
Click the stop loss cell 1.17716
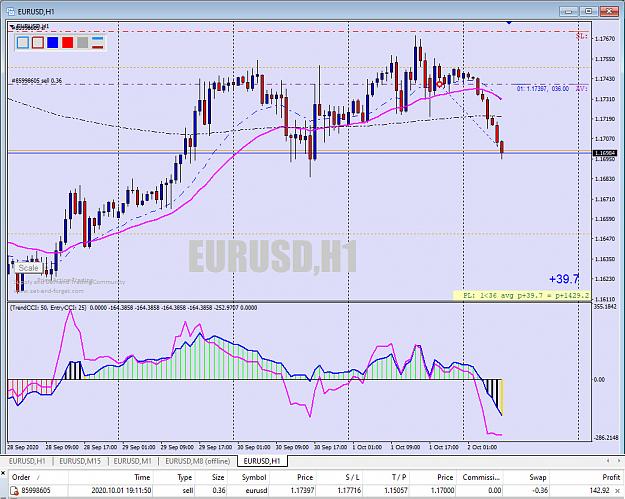(348, 491)
